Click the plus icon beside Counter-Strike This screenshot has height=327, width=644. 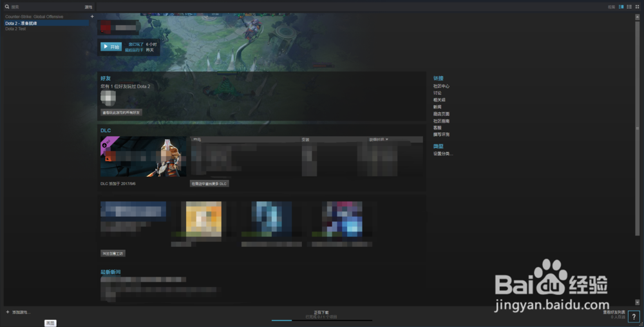pos(92,17)
